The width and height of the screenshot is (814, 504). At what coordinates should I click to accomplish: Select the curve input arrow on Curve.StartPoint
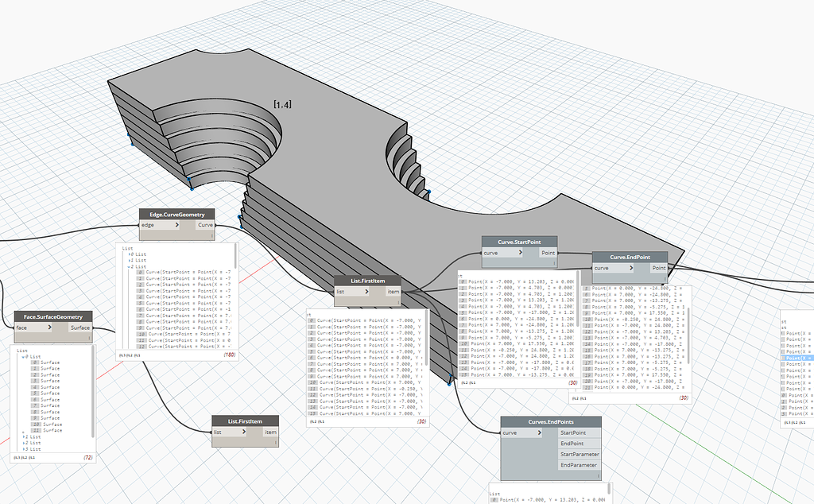point(521,252)
